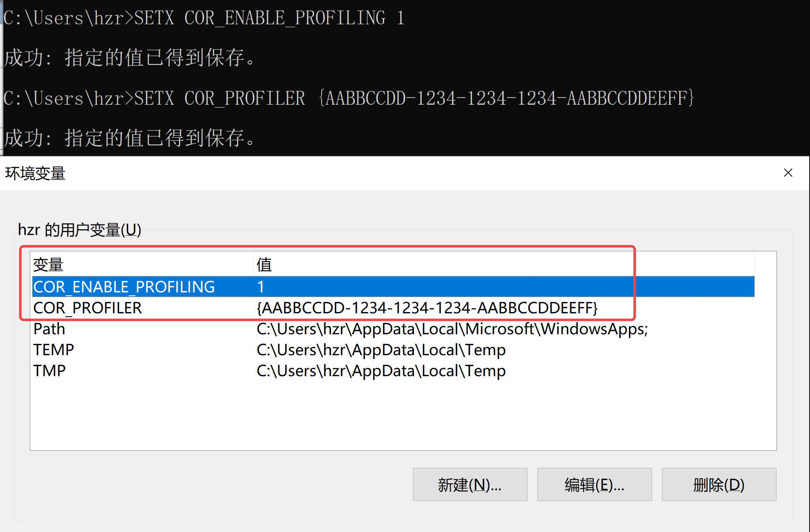
Task: Click the SETX COR_PROFILER command line
Action: [348, 98]
